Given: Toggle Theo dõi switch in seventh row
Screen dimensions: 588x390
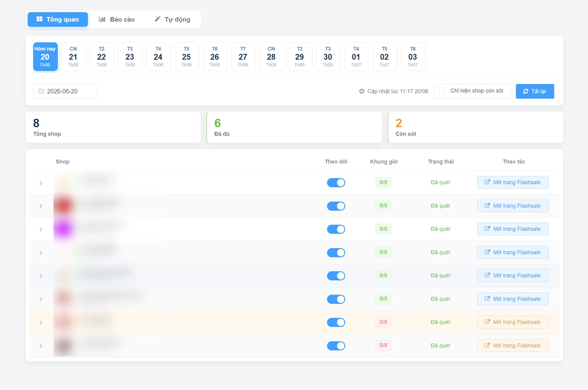Looking at the screenshot, I should tap(336, 322).
